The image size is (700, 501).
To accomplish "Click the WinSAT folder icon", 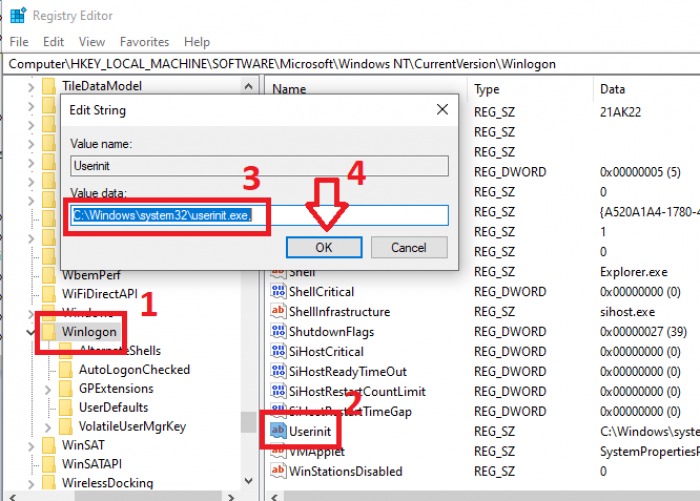I will click(49, 445).
